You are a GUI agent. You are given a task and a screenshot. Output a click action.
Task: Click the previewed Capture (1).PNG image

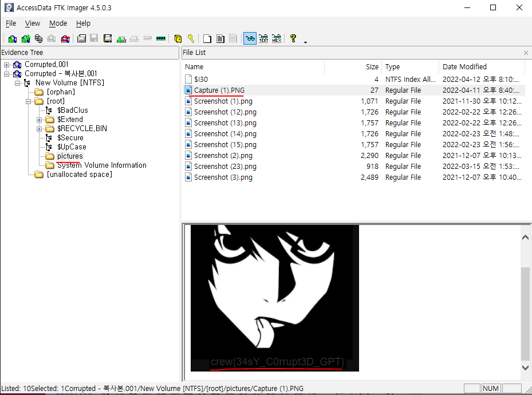[274, 298]
